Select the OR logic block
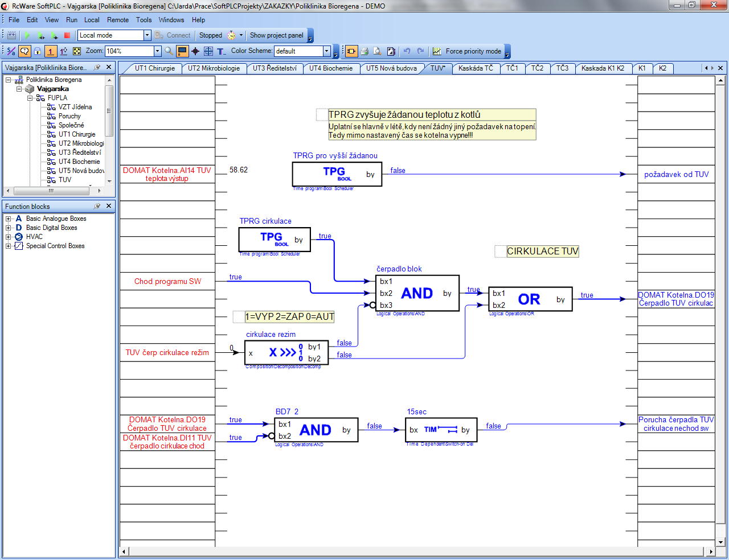This screenshot has height=560, width=729. point(530,299)
